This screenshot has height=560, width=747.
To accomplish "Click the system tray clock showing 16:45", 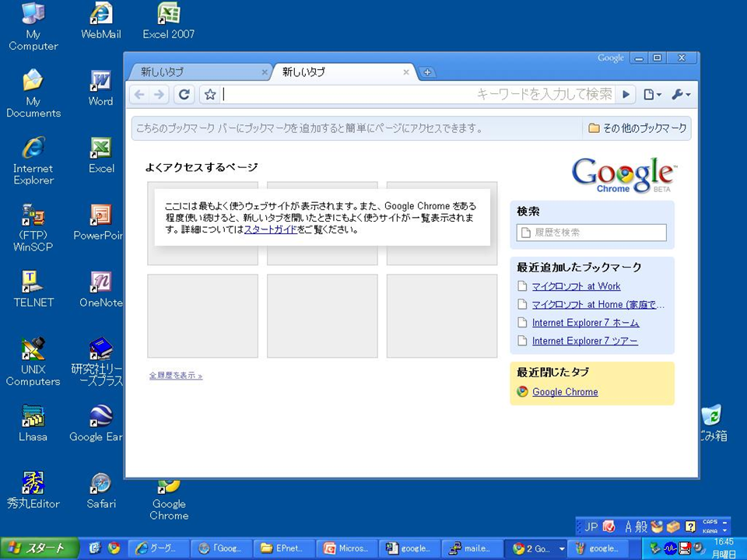I will point(724,542).
